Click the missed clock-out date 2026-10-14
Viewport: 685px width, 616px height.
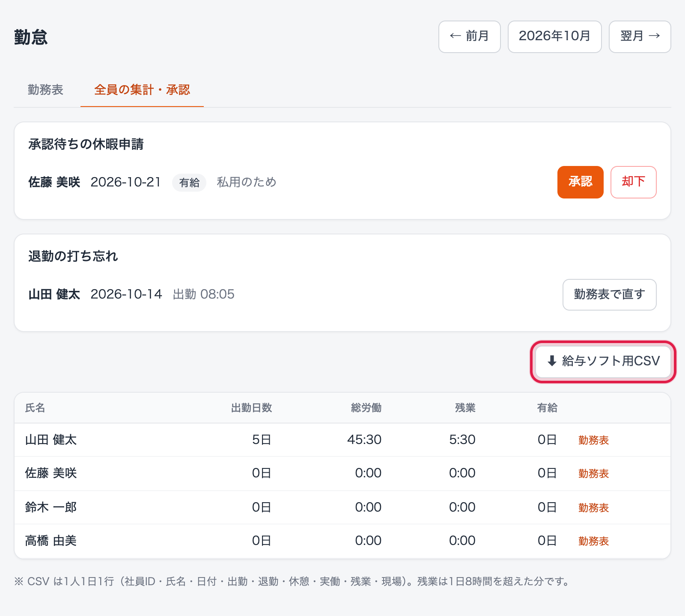click(x=126, y=294)
